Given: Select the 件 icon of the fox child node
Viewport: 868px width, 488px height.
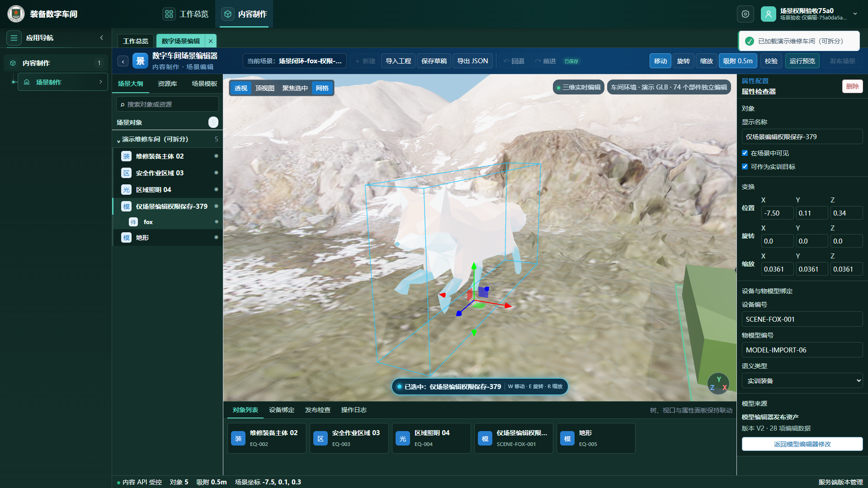Looking at the screenshot, I should click(x=133, y=222).
